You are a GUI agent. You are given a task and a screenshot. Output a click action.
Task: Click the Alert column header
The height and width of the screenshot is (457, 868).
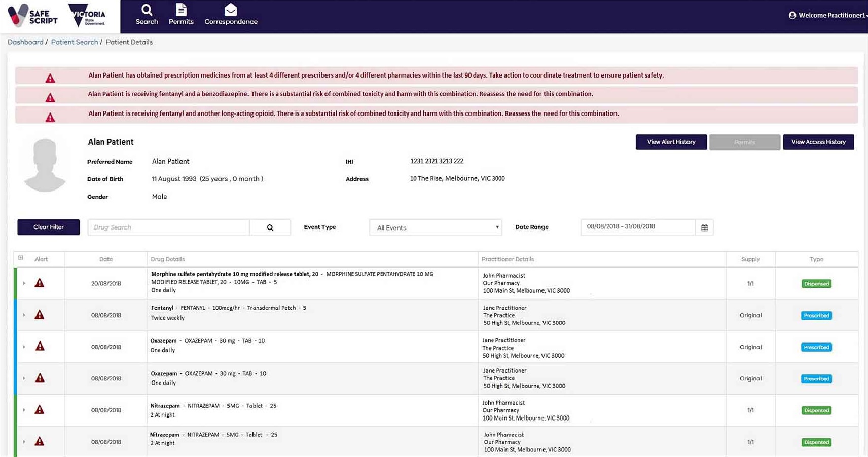[x=41, y=259]
